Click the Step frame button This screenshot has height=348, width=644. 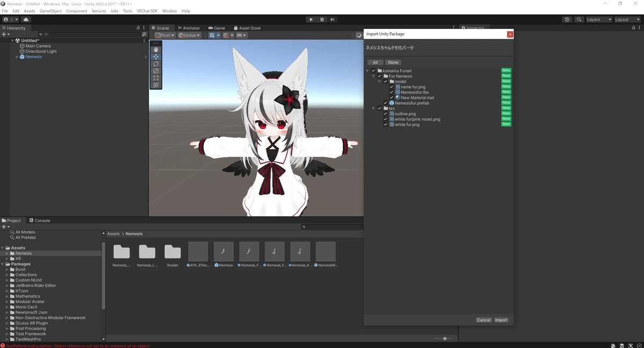[333, 19]
